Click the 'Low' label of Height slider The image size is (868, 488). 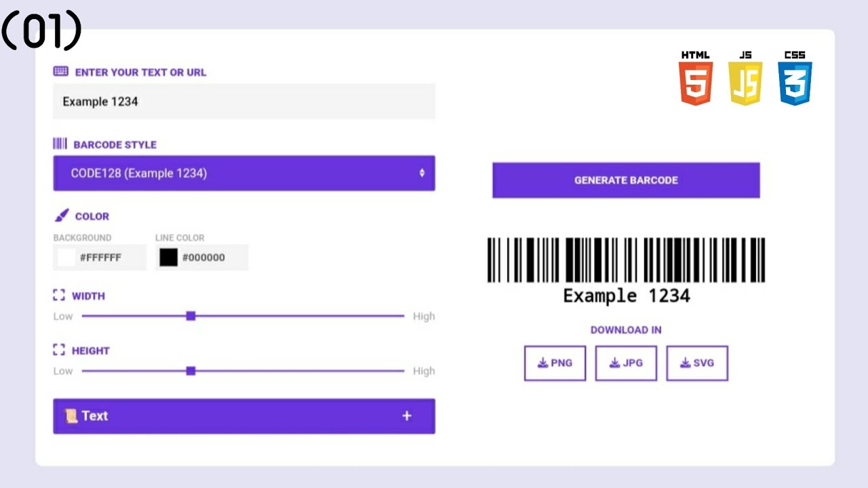[x=63, y=371]
